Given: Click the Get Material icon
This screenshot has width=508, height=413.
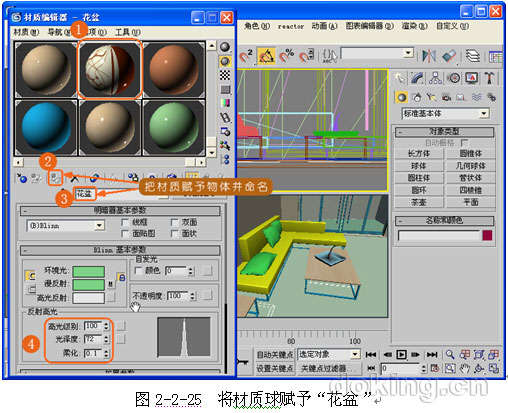Looking at the screenshot, I should 22,178.
